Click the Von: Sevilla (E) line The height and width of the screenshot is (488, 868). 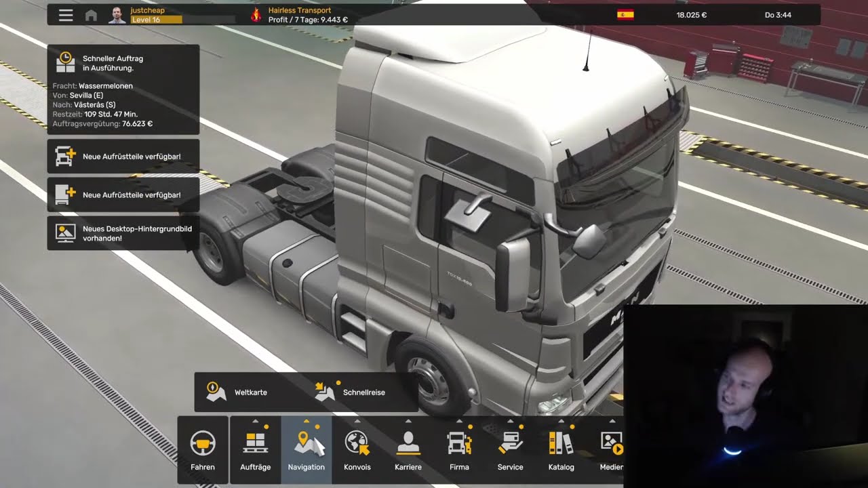[78, 96]
